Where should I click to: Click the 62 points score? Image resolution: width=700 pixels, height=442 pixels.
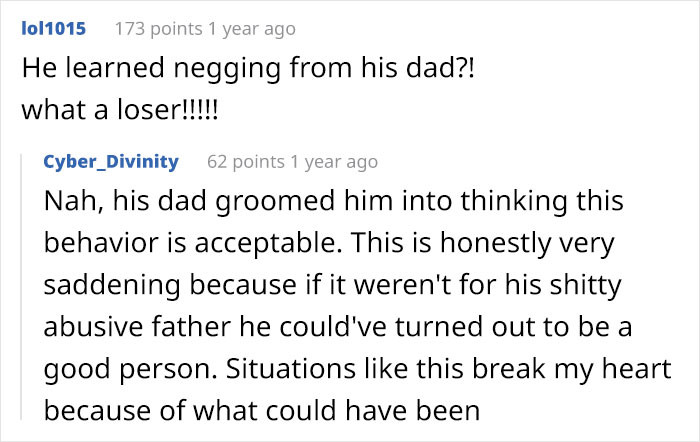pos(246,162)
